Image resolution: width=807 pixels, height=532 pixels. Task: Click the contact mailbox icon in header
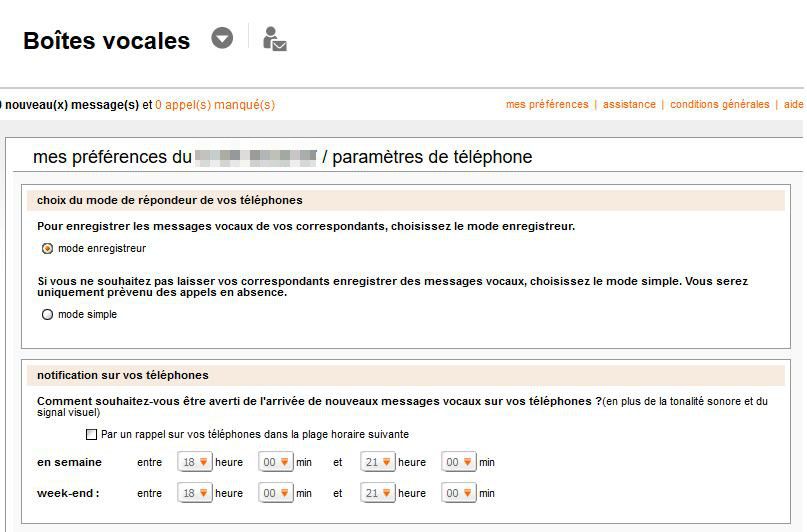[274, 39]
